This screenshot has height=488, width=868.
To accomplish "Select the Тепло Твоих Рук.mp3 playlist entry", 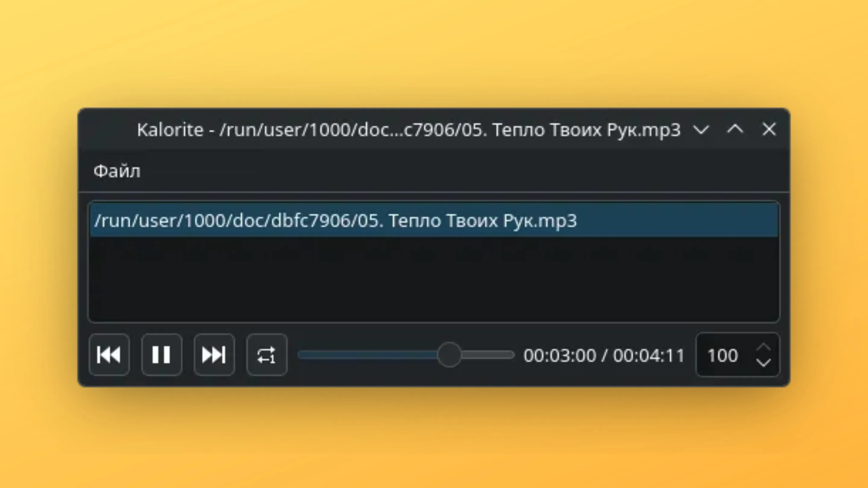I will (434, 221).
